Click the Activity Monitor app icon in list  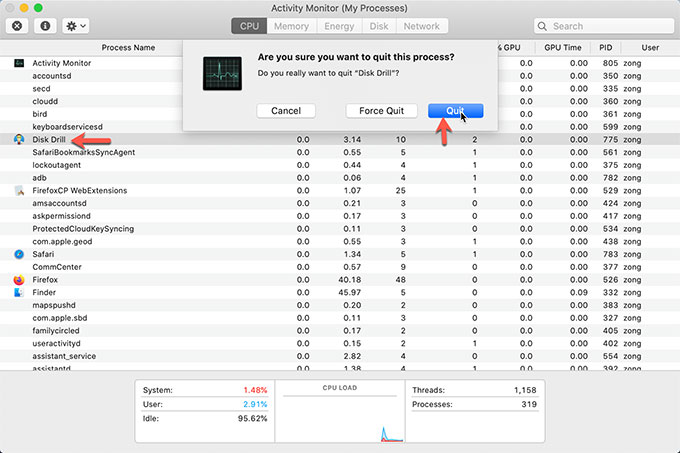click(x=19, y=63)
